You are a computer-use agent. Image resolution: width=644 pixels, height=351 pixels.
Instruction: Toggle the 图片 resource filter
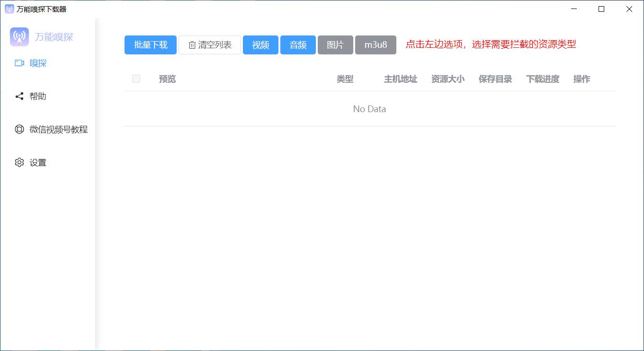[335, 45]
